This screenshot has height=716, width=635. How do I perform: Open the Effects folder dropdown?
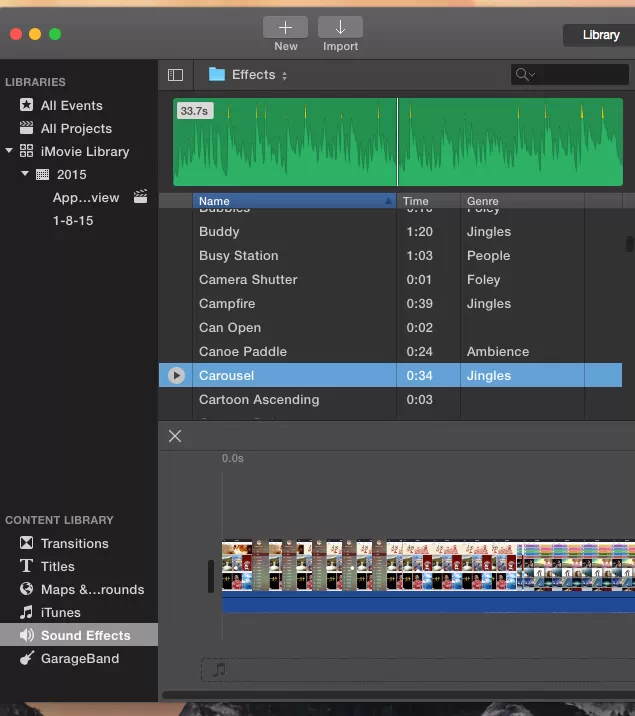(x=248, y=75)
